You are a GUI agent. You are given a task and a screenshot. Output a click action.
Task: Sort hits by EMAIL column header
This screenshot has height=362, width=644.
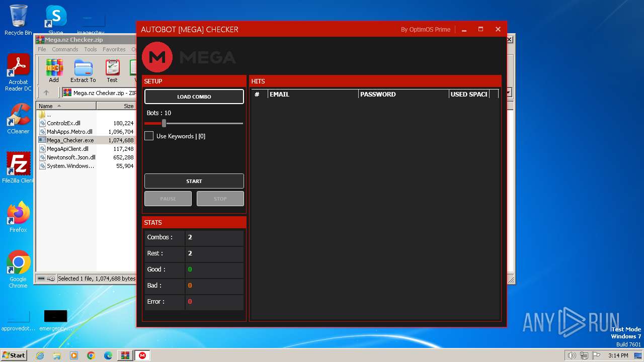(x=313, y=94)
